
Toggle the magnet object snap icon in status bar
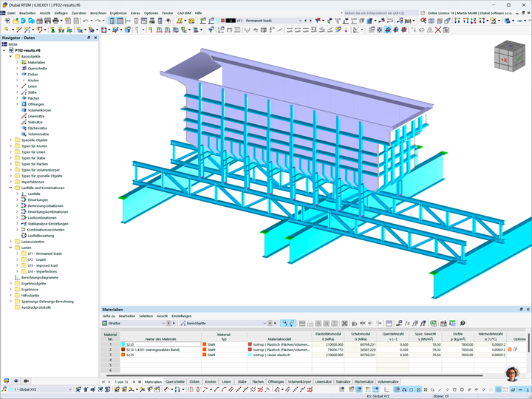tap(404, 389)
